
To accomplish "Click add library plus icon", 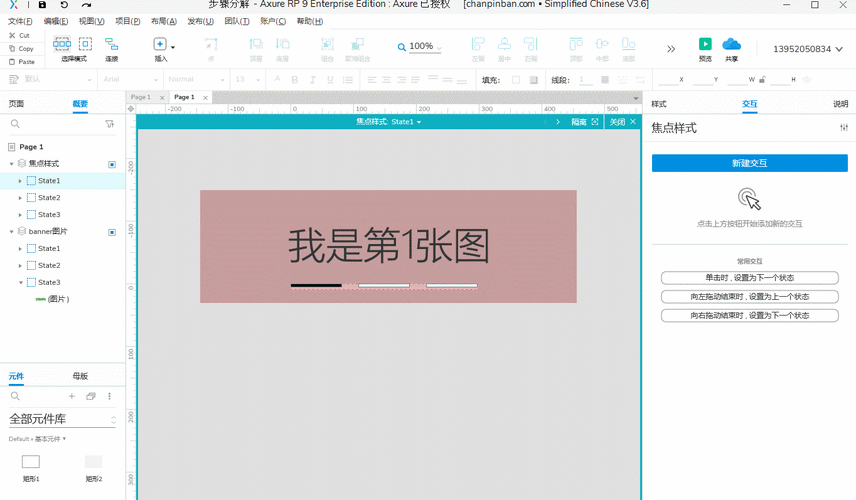I will coord(72,396).
